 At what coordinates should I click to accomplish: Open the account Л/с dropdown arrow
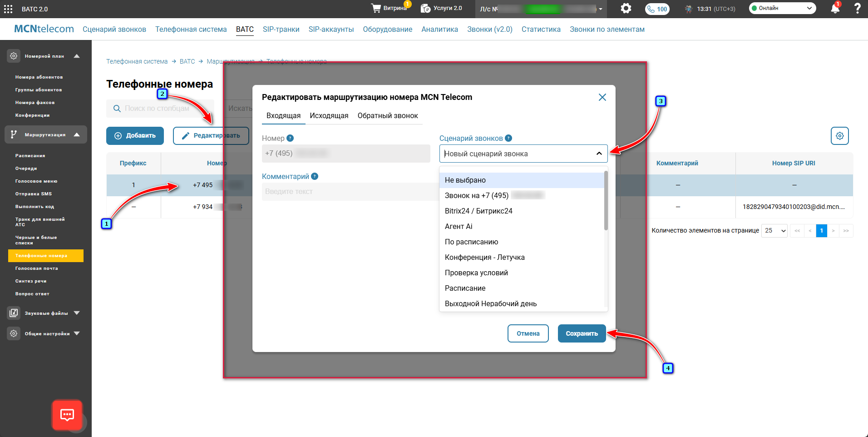click(x=601, y=9)
